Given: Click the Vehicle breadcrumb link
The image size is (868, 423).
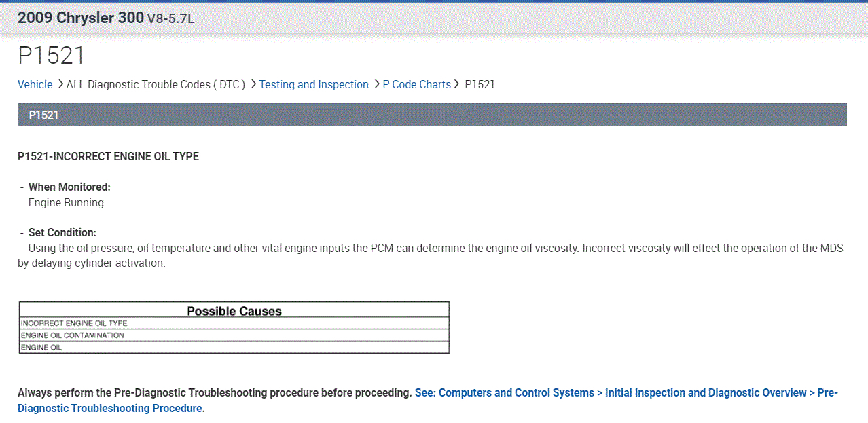Looking at the screenshot, I should (35, 84).
